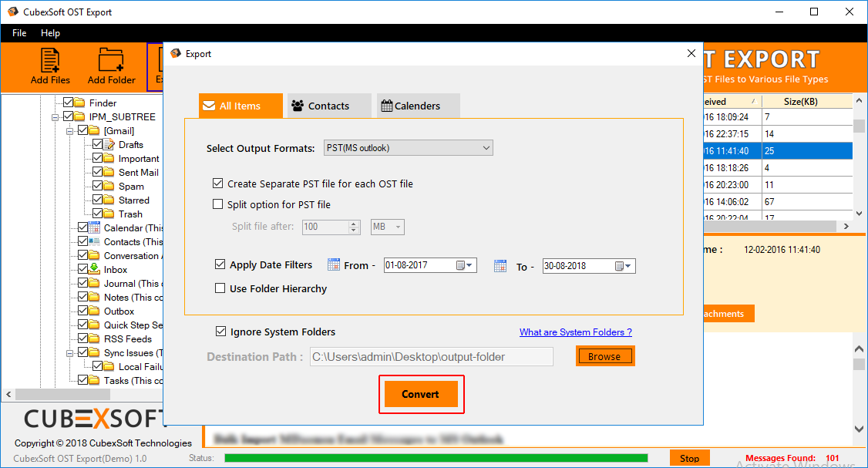Toggle Ignore System Folders checkbox
The height and width of the screenshot is (468, 868).
(221, 332)
